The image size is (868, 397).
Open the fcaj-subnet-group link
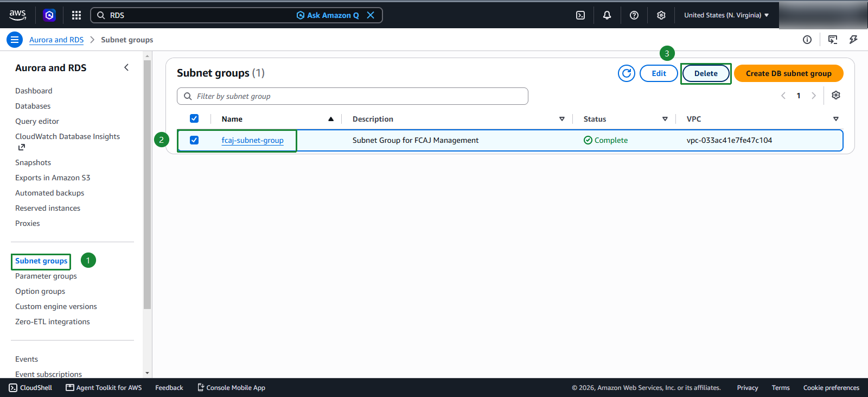point(252,140)
